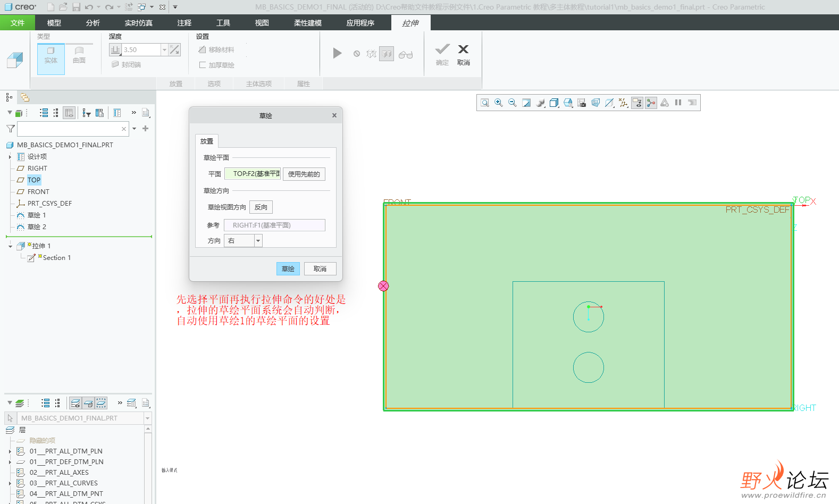Click 使用先前的 button in sketch dialog

304,174
